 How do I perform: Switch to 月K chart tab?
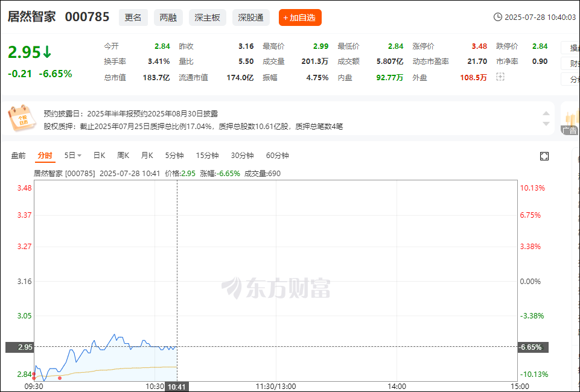pyautogui.click(x=147, y=156)
